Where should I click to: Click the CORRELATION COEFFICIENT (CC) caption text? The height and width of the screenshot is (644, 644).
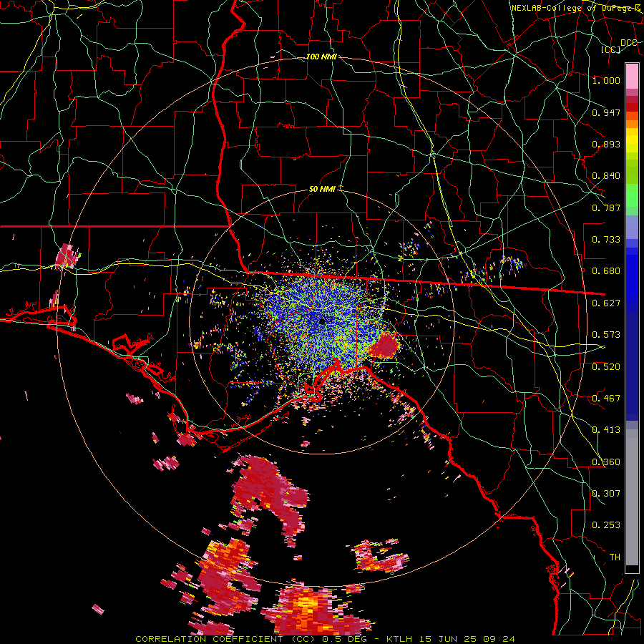pyautogui.click(x=225, y=639)
